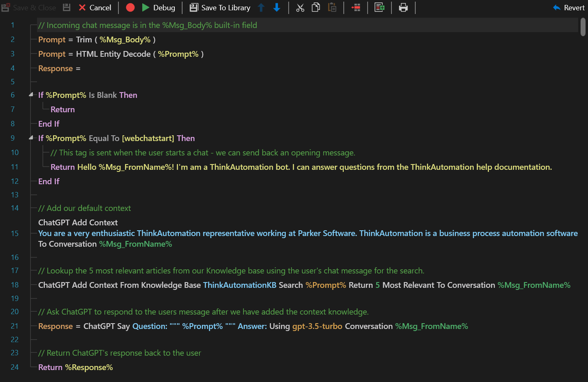588x382 pixels.
Task: Select the End If on line 8
Action: tap(49, 124)
